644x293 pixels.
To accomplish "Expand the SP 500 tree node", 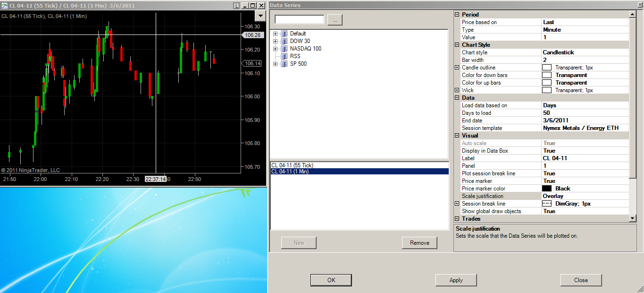I will 275,64.
